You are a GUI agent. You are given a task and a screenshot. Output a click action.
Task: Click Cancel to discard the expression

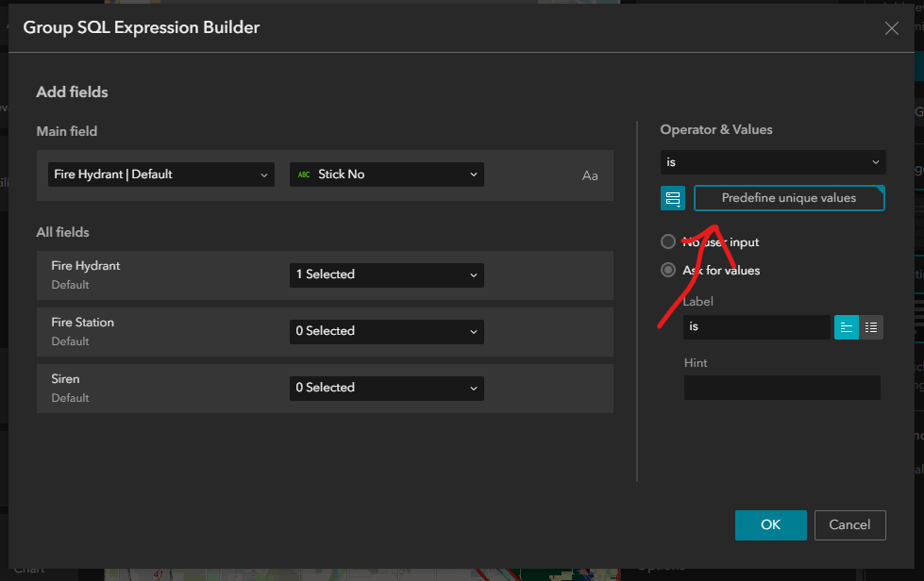[x=849, y=525]
